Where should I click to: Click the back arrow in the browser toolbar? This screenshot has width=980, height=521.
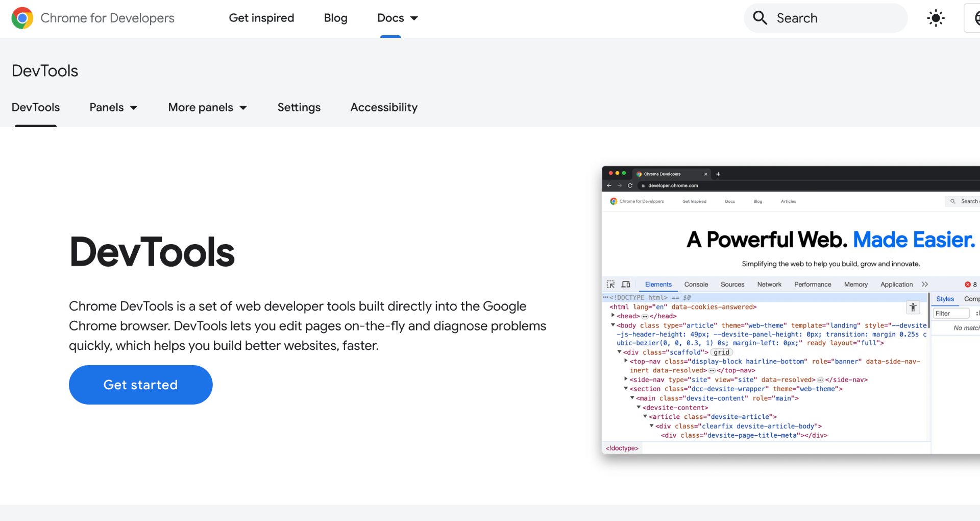pyautogui.click(x=609, y=185)
